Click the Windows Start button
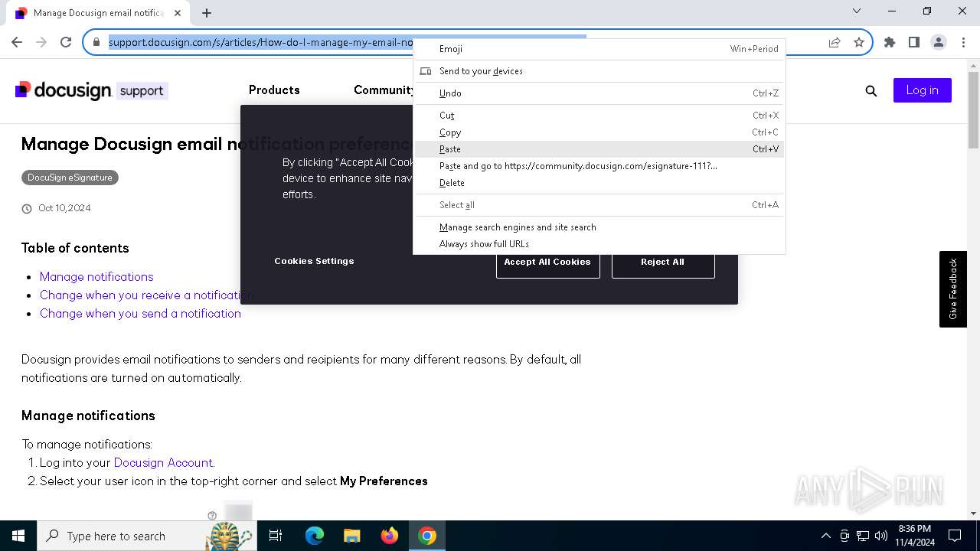Image resolution: width=980 pixels, height=551 pixels. (18, 536)
